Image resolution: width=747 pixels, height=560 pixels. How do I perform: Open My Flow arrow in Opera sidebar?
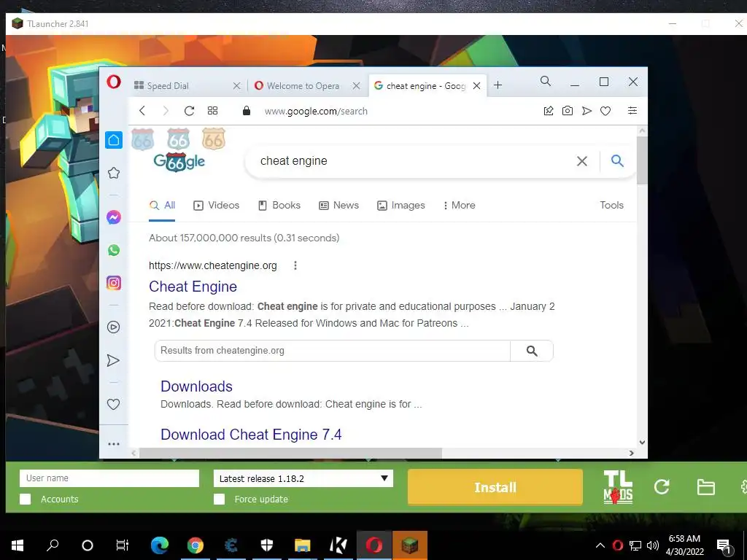[113, 360]
